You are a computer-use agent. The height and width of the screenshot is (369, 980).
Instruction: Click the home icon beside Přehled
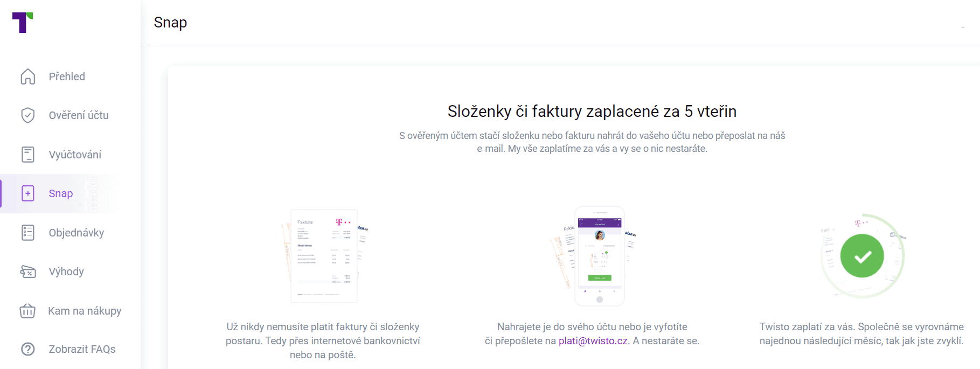pos(28,76)
